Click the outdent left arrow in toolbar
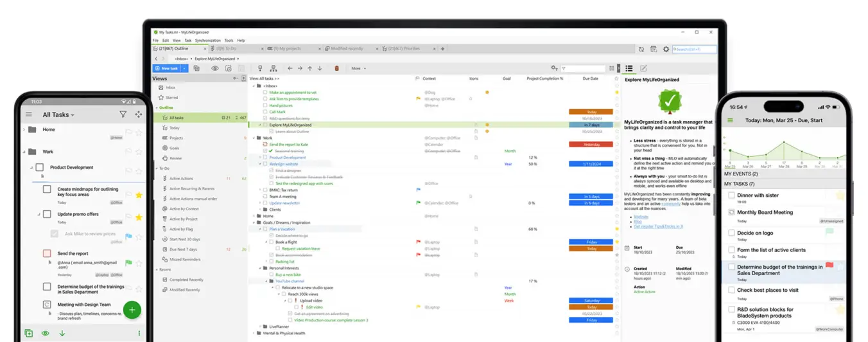The height and width of the screenshot is (342, 868). [290, 68]
